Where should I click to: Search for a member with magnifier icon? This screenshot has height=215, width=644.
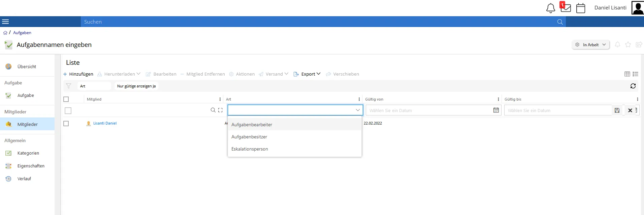(213, 110)
